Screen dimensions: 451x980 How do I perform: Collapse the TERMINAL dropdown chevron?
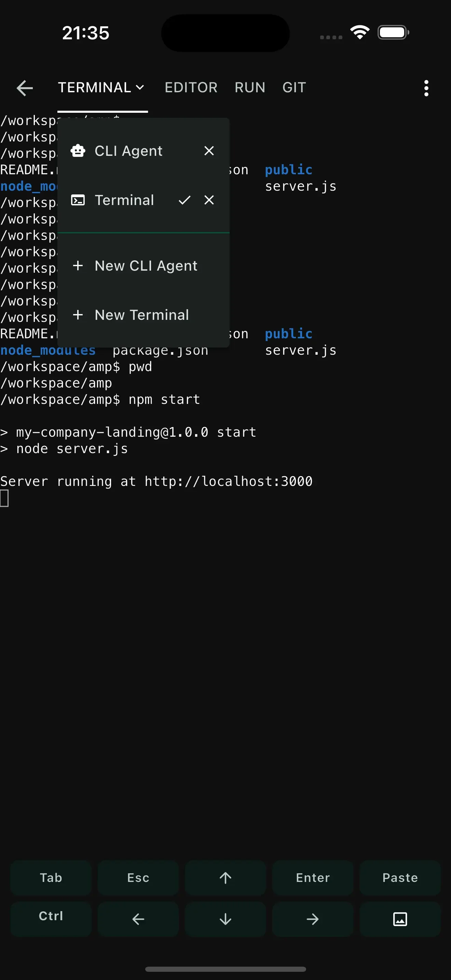pos(140,88)
